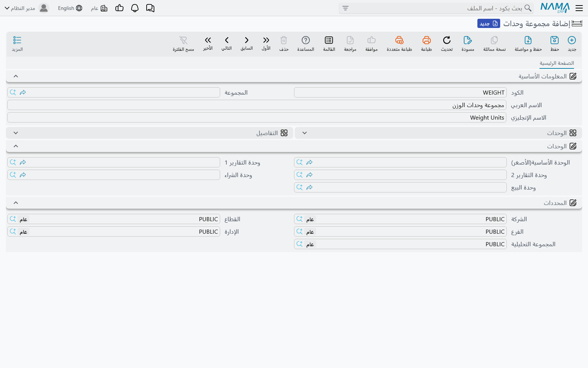Image resolution: width=588 pixels, height=368 pixels.
Task: Search lookup icon for الإدارة field
Action: click(13, 231)
